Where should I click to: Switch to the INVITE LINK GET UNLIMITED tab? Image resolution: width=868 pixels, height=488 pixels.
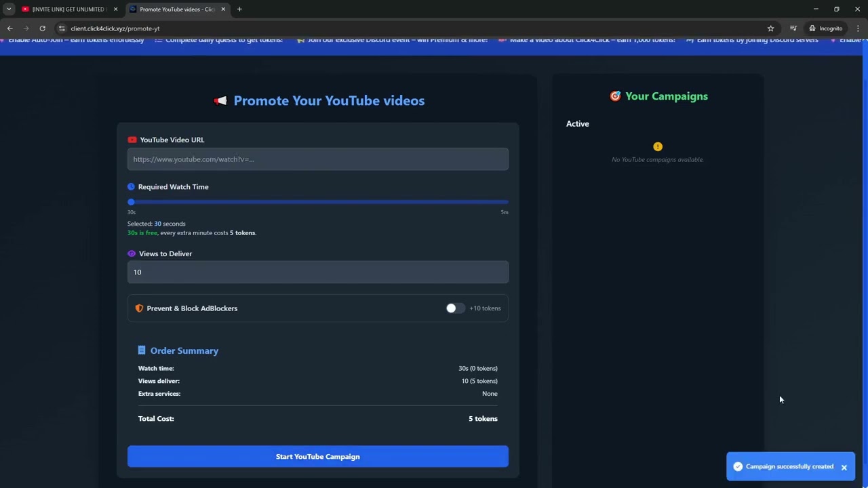click(65, 9)
